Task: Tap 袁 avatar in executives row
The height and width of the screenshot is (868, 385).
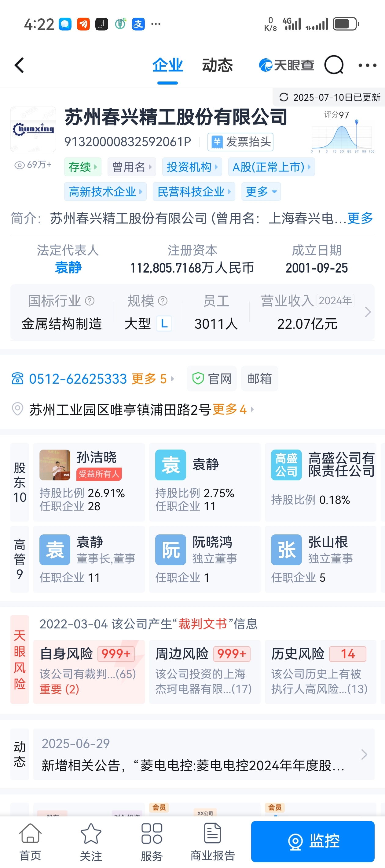Action: pyautogui.click(x=55, y=550)
